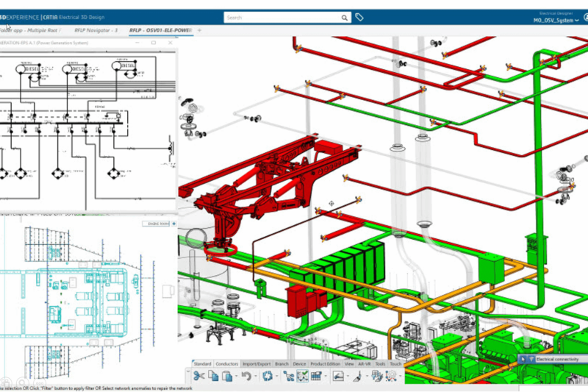This screenshot has width=588, height=392.
Task: Click the Update refresh cycle icon
Action: pyautogui.click(x=268, y=376)
